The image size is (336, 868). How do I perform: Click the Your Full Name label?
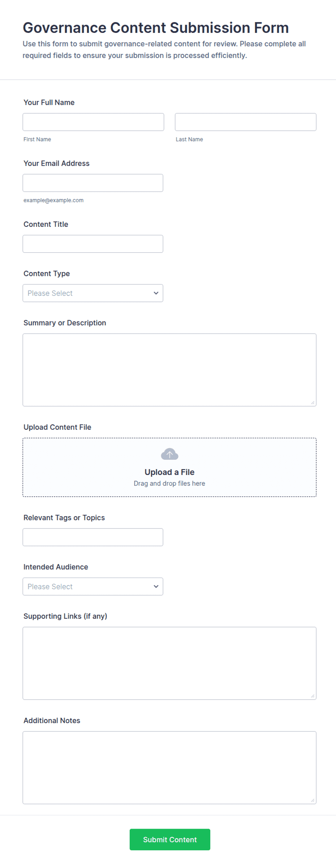coord(49,102)
